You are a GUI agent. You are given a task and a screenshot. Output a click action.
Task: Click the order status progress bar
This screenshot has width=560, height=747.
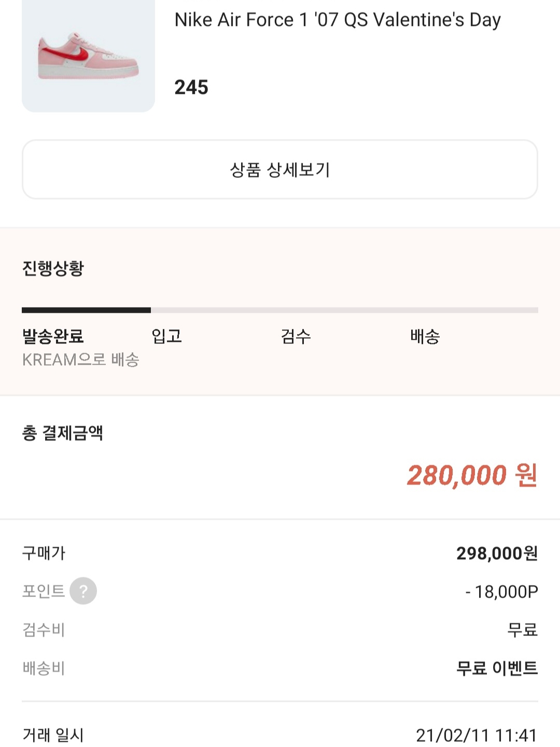tap(280, 310)
